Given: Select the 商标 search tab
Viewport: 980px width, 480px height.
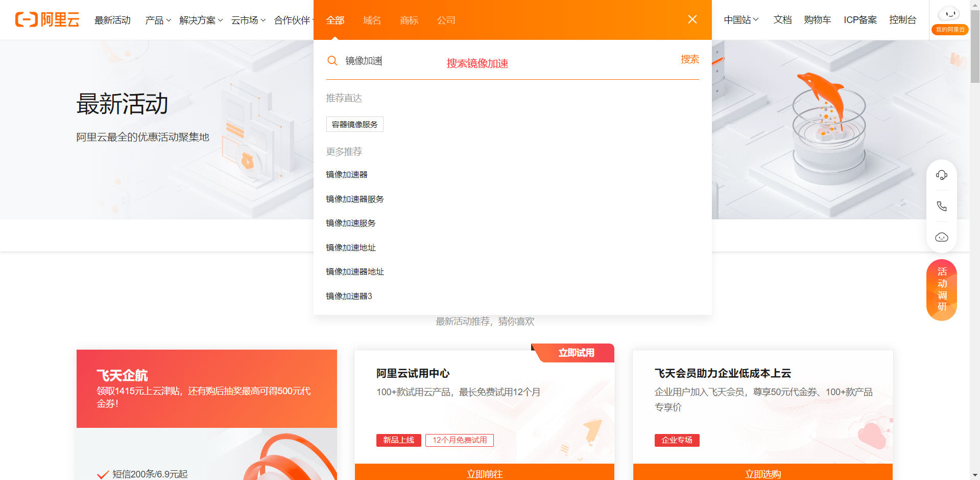Looking at the screenshot, I should tap(410, 20).
